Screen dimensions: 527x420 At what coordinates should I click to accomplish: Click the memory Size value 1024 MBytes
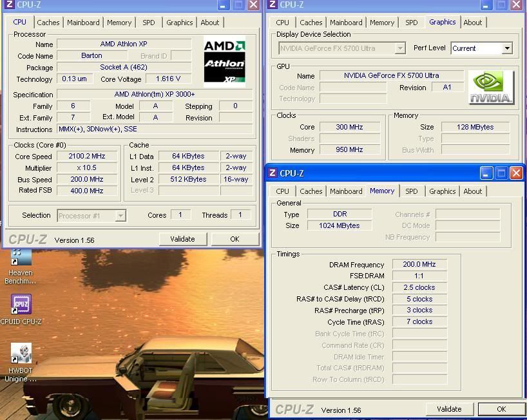coord(340,225)
